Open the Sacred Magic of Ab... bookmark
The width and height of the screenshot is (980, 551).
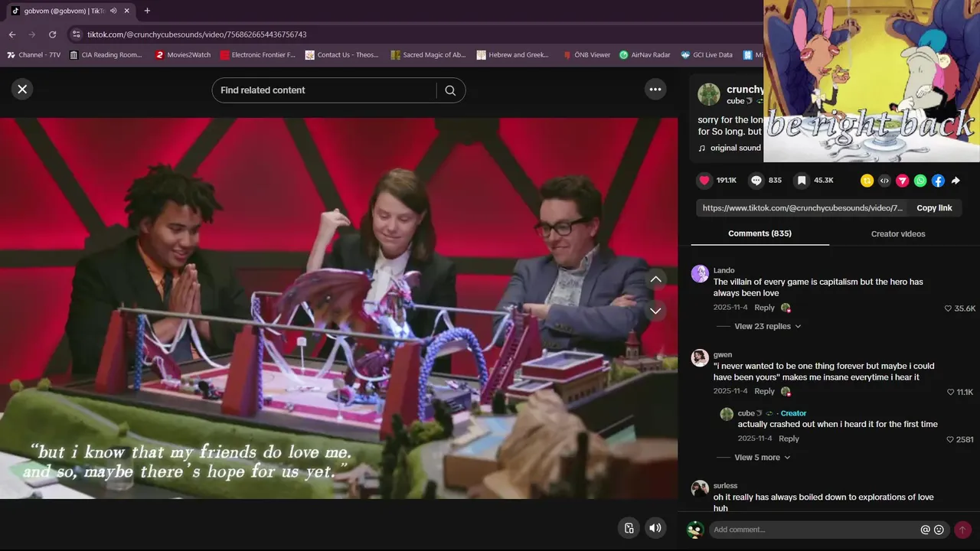(x=428, y=55)
